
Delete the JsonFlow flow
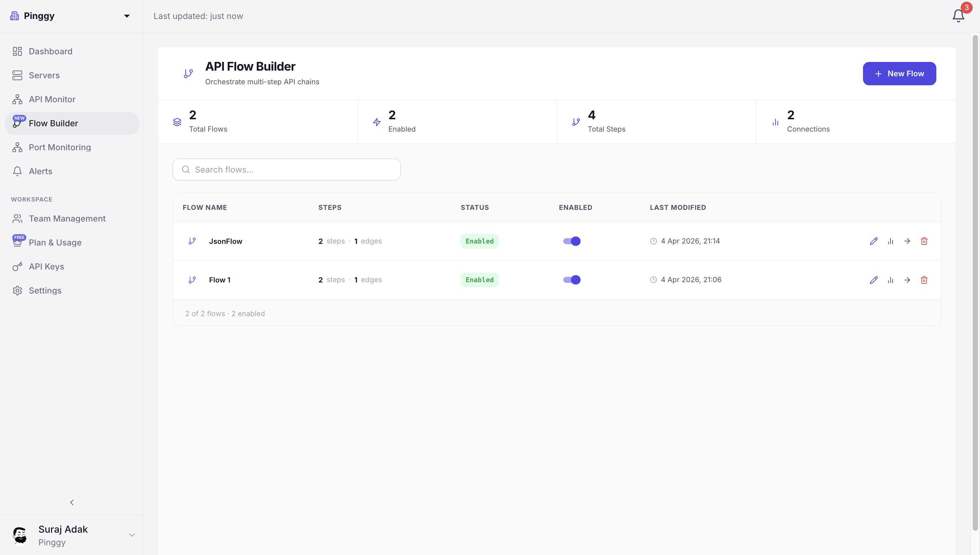[x=924, y=241]
